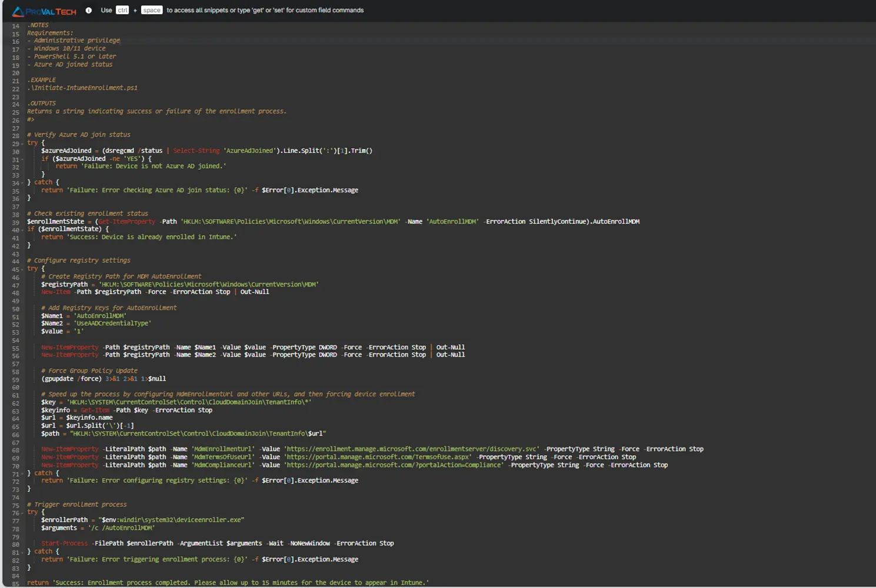Click 'Failure: Error checking Azure AD join status' string
Image resolution: width=876 pixels, height=588 pixels.
coord(157,190)
